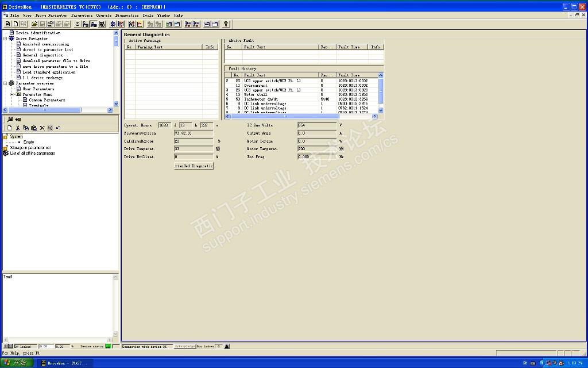Click the DC Bus Volts value field
This screenshot has height=368, width=588.
[x=317, y=125]
